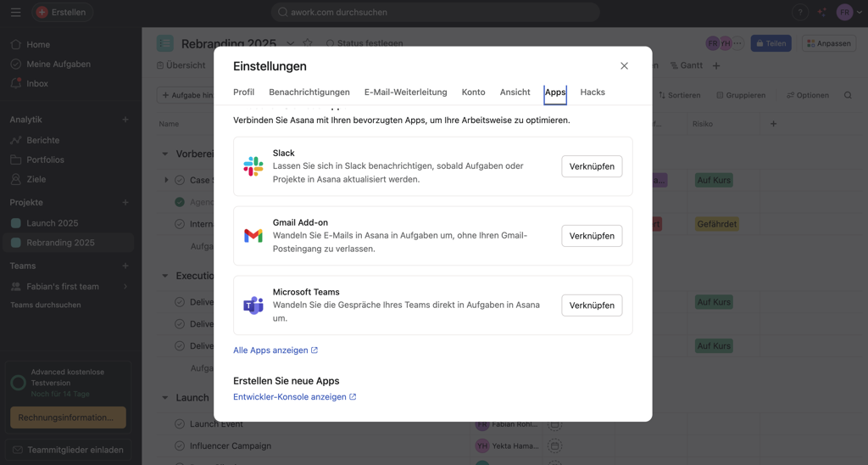This screenshot has width=868, height=465.
Task: Expand Fabian's first team chevron
Action: click(125, 287)
